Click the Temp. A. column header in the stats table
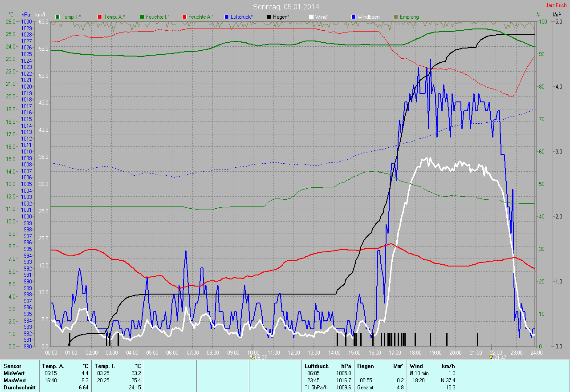 (53, 366)
